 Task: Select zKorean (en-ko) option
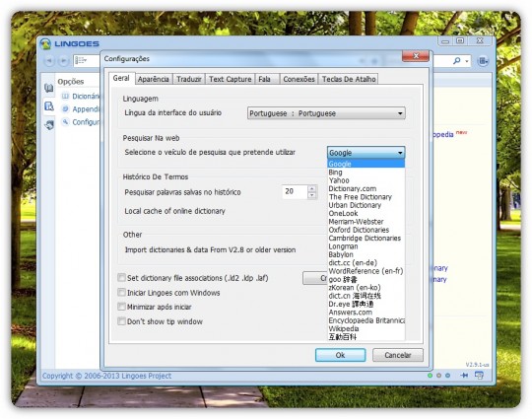(x=366, y=287)
